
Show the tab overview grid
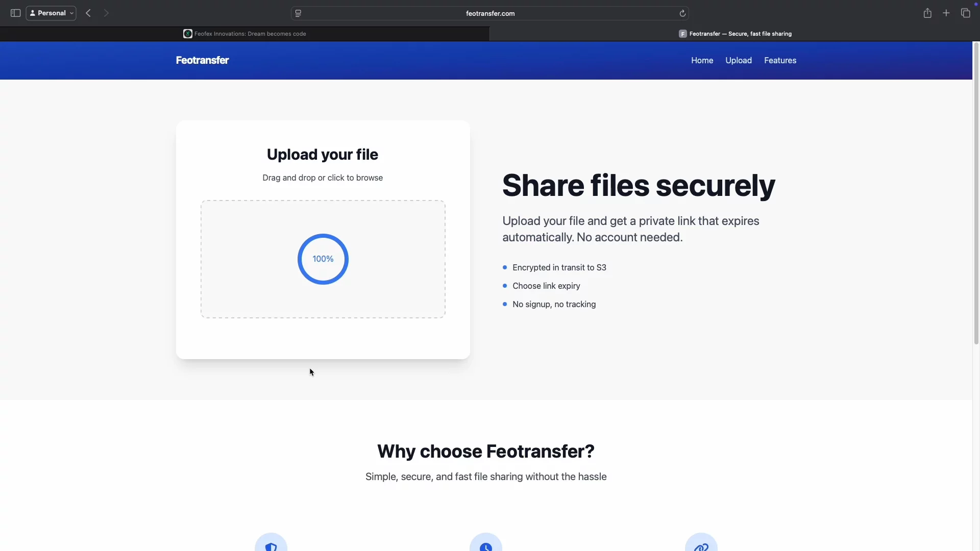coord(966,13)
